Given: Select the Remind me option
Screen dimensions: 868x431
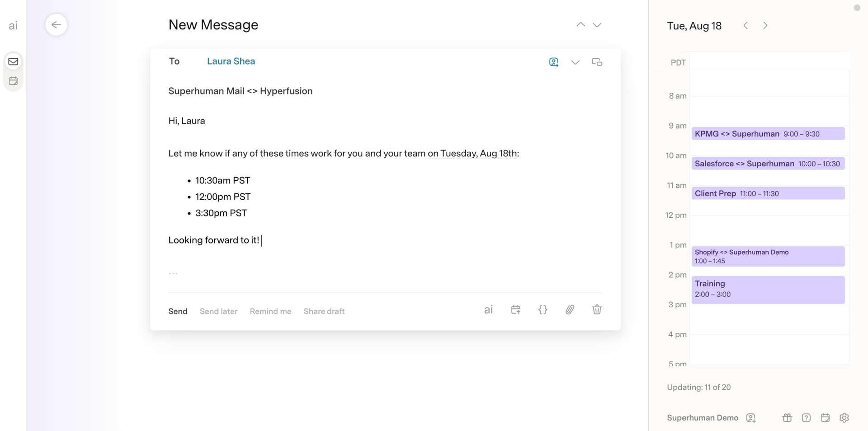Looking at the screenshot, I should pyautogui.click(x=270, y=311).
